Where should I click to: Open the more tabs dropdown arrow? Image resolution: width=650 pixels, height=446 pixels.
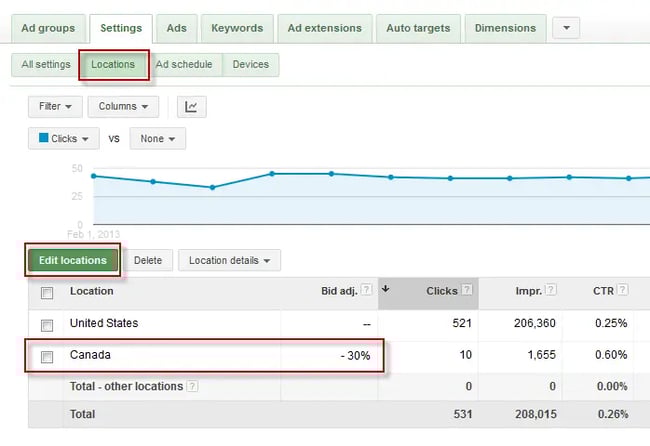coord(565,28)
